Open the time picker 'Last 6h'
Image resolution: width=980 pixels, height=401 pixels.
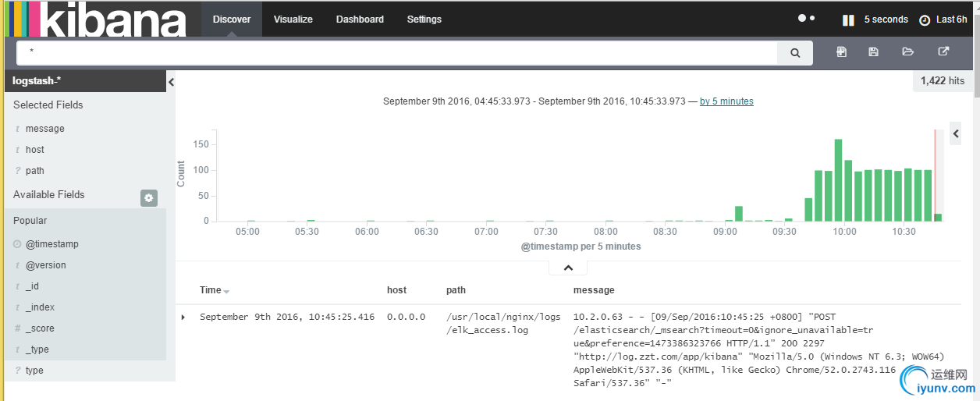[x=951, y=20]
